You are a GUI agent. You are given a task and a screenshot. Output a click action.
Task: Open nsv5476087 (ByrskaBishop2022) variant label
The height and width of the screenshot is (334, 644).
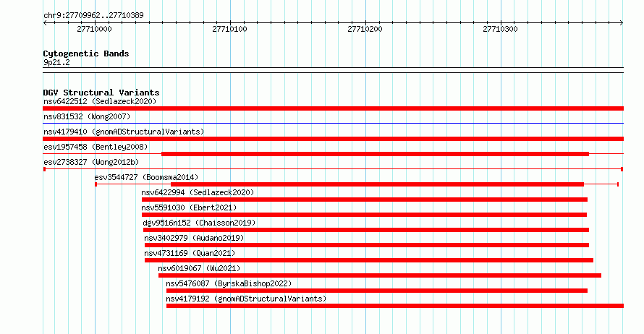[229, 283]
